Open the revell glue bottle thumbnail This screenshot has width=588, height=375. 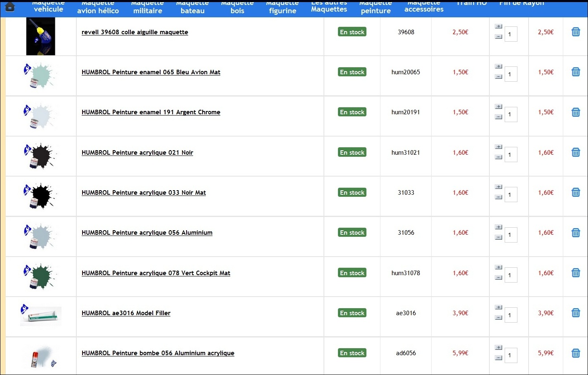pos(40,36)
